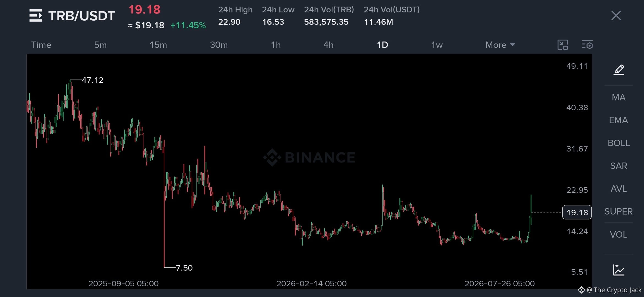Image resolution: width=644 pixels, height=297 pixels.
Task: Tap the 47.12 high label
Action: pos(92,80)
